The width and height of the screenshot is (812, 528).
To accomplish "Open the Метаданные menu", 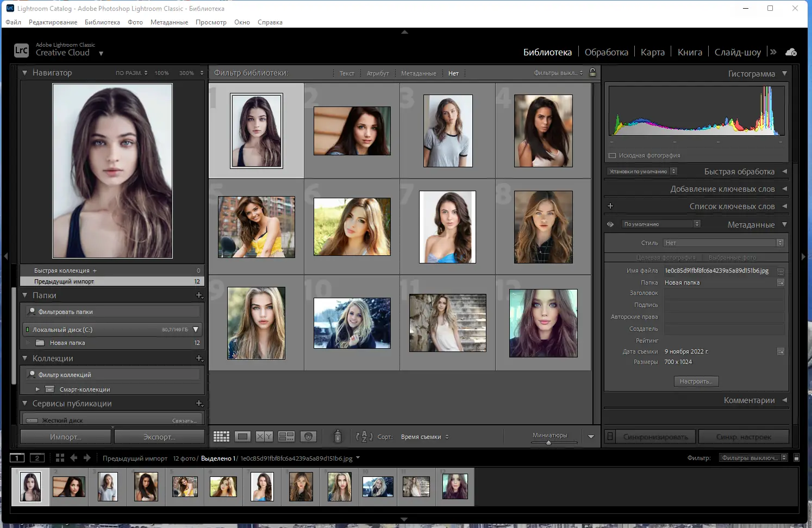I will click(169, 22).
